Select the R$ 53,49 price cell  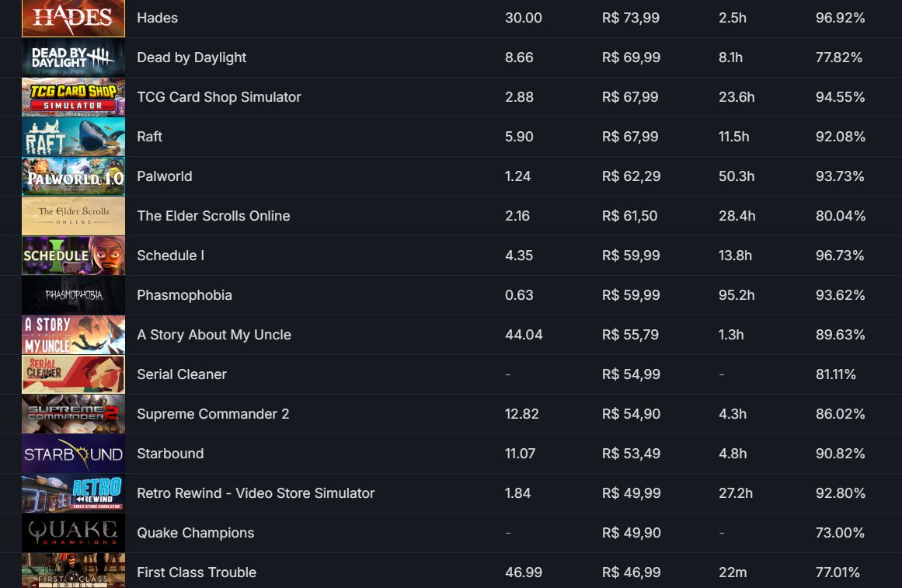point(631,454)
